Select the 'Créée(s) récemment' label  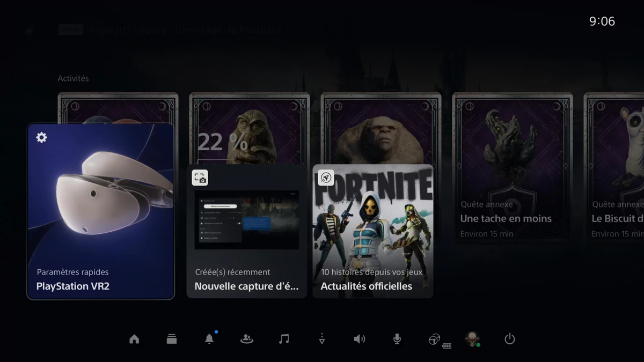coord(232,272)
